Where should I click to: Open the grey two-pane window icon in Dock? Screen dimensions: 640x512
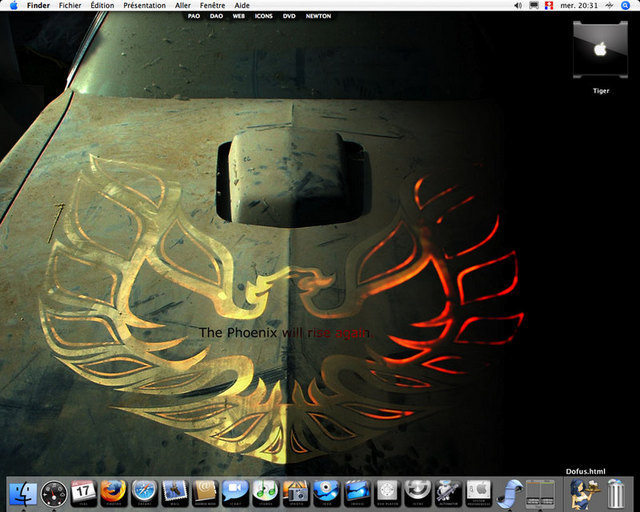[540, 493]
